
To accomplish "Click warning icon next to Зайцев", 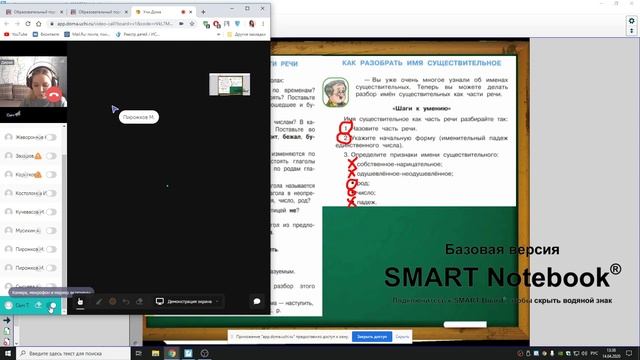I will (x=38, y=156).
